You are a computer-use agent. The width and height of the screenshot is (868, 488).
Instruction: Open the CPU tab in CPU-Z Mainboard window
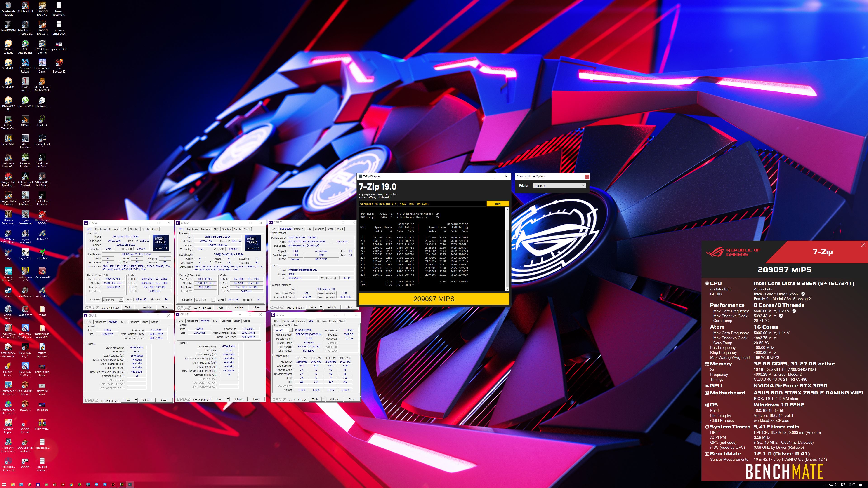tap(274, 229)
